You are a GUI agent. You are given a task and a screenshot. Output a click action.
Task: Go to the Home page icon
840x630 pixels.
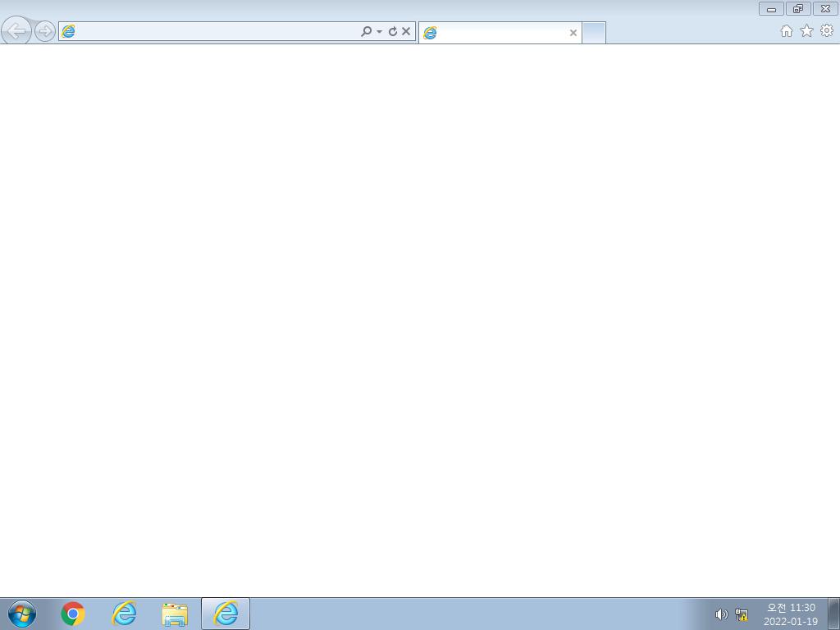(787, 31)
